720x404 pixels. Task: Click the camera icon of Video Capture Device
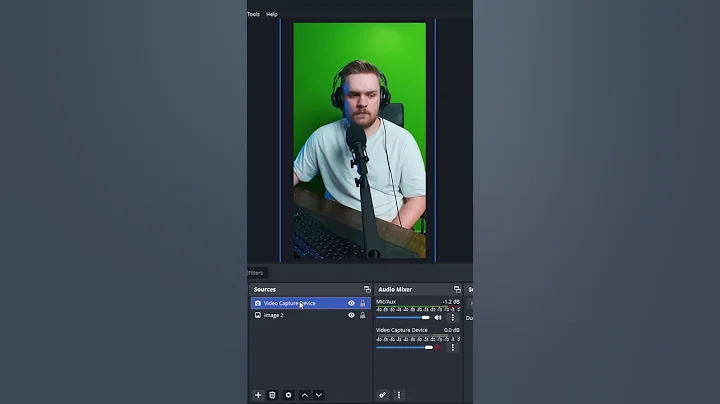[258, 303]
